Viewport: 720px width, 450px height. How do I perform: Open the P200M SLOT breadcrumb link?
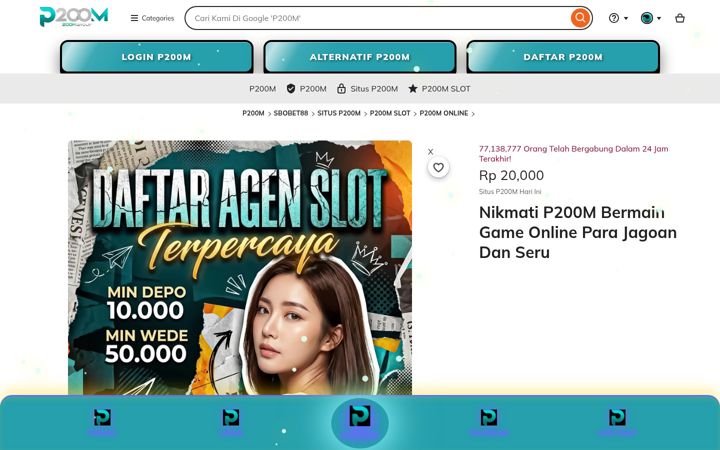[390, 113]
